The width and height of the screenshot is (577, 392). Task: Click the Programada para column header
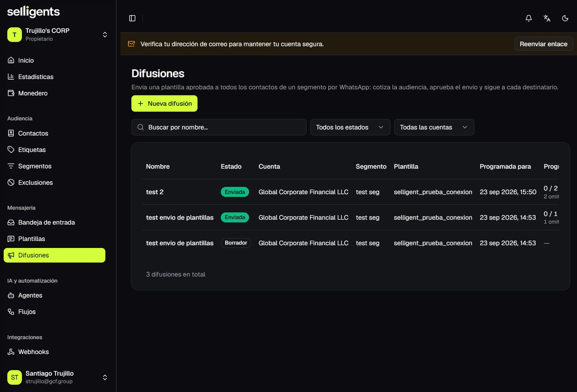tap(505, 167)
